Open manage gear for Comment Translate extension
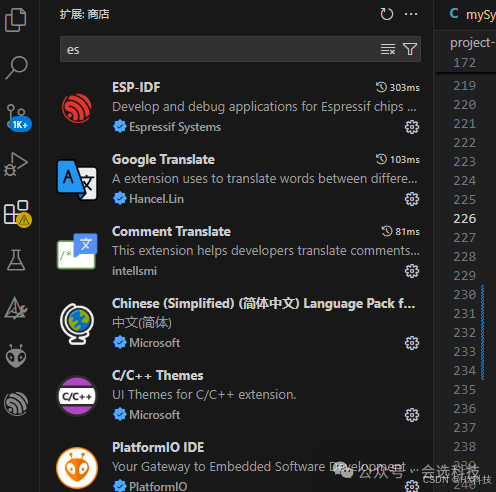496x492 pixels. 412,271
